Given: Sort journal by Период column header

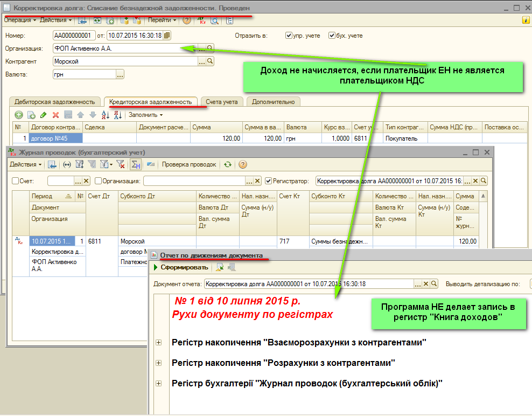Looking at the screenshot, I should point(52,196).
